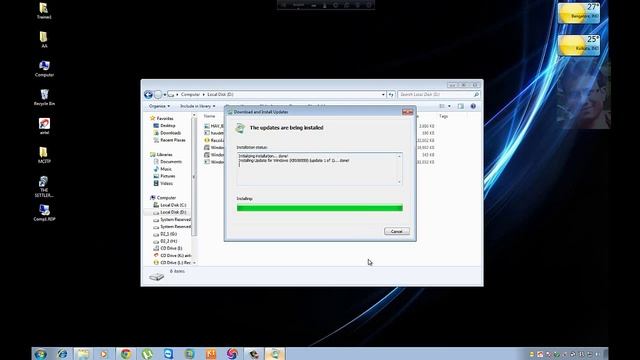Open the address bar history dropdown
Viewport: 640px width, 360px height.
click(383, 95)
